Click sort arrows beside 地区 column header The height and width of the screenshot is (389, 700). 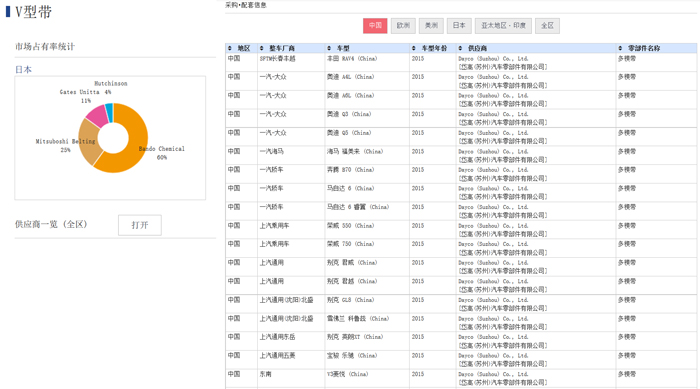(x=229, y=48)
